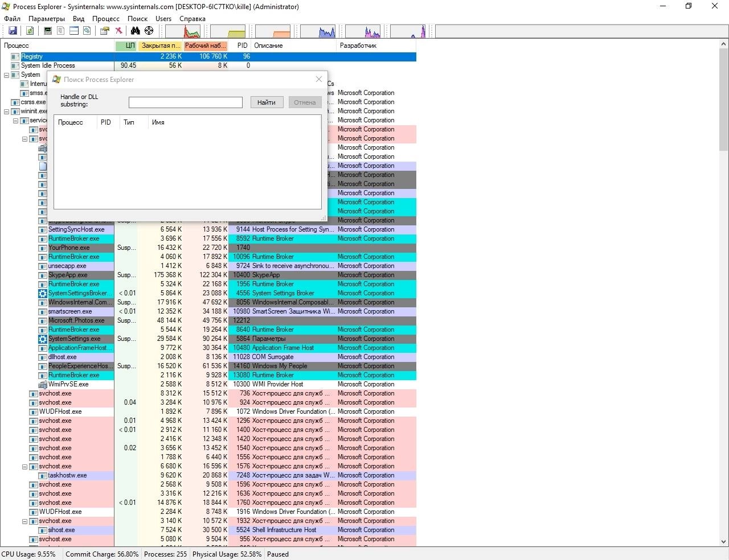
Task: Click the Process Explorer title bar app icon
Action: [x=6, y=7]
